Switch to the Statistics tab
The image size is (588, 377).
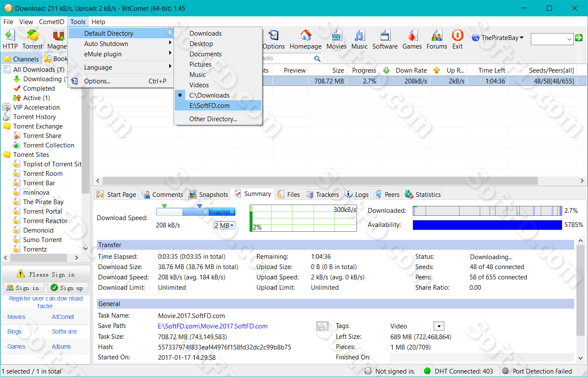click(x=423, y=195)
